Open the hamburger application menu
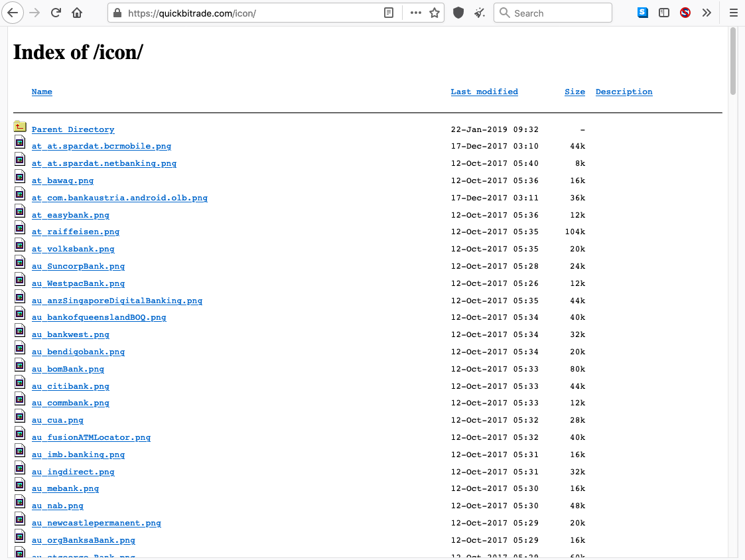The image size is (745, 560). point(734,13)
